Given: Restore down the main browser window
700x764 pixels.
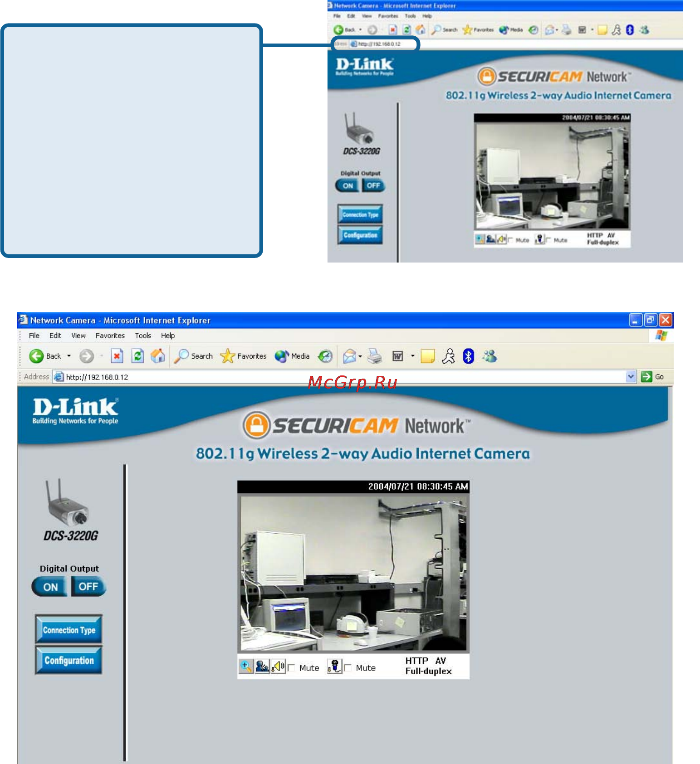Looking at the screenshot, I should click(651, 320).
